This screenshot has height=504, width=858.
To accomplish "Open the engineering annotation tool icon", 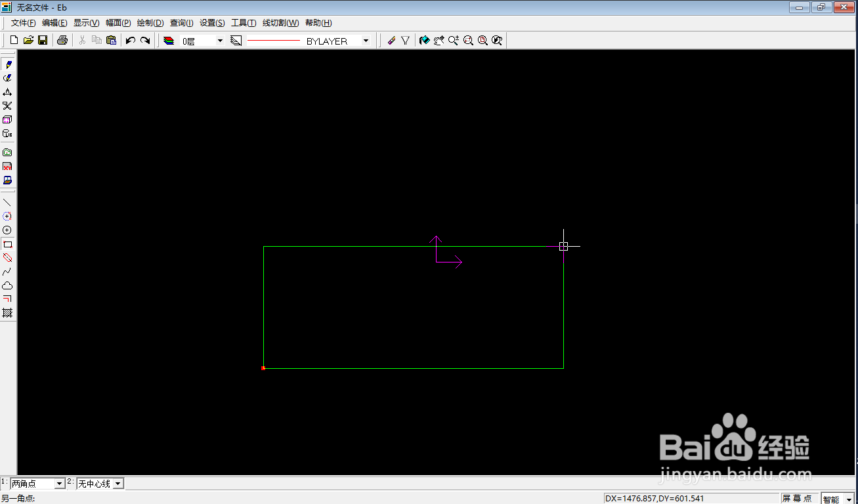I will (8, 92).
